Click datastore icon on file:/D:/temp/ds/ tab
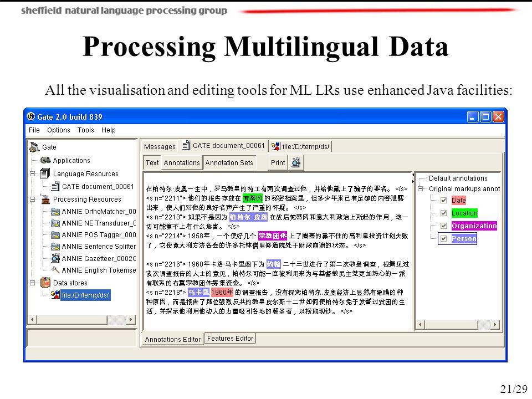 [x=276, y=146]
